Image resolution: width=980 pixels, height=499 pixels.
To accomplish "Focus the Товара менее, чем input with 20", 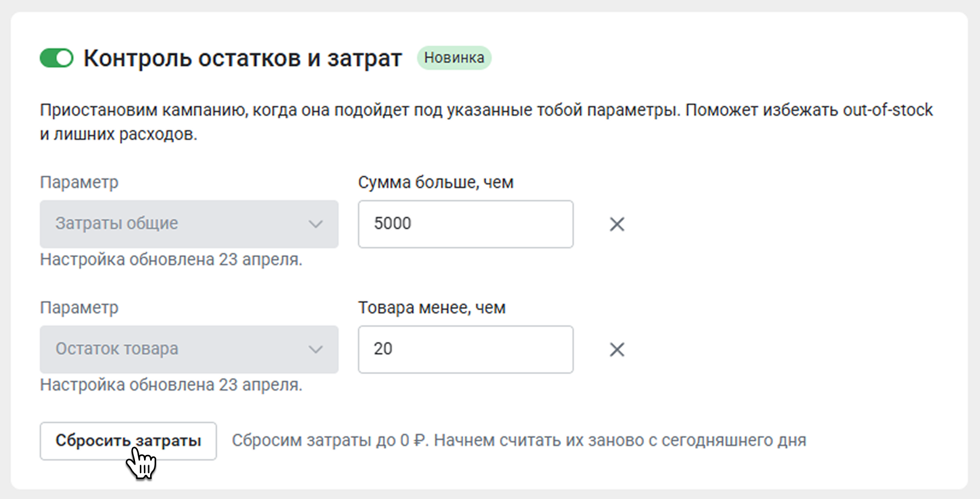I will [466, 350].
